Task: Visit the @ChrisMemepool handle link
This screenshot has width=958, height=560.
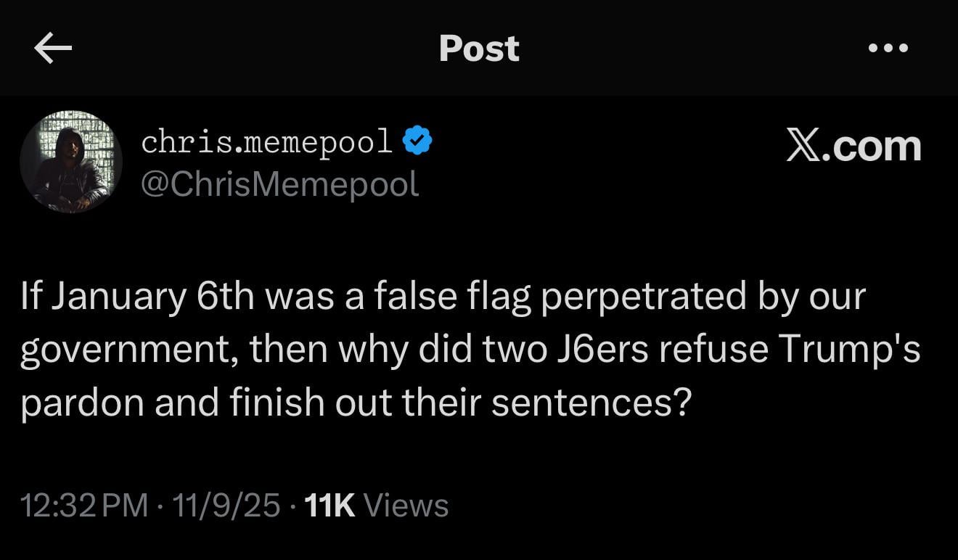Action: pyautogui.click(x=279, y=184)
